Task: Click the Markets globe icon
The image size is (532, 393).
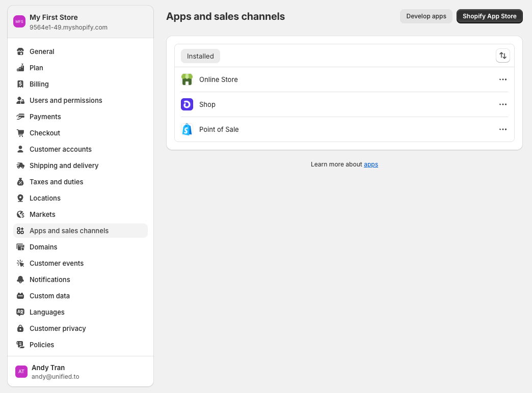Action: click(x=20, y=214)
